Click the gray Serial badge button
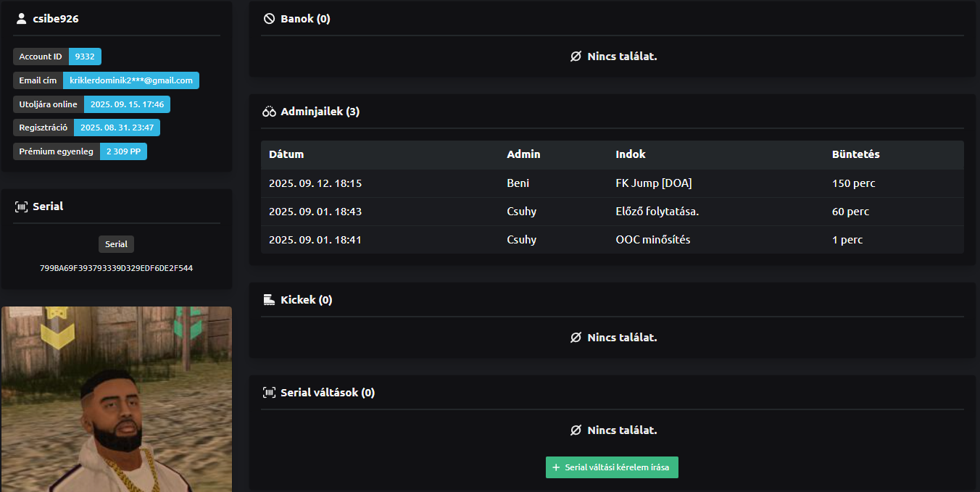This screenshot has width=980, height=492. pyautogui.click(x=116, y=244)
